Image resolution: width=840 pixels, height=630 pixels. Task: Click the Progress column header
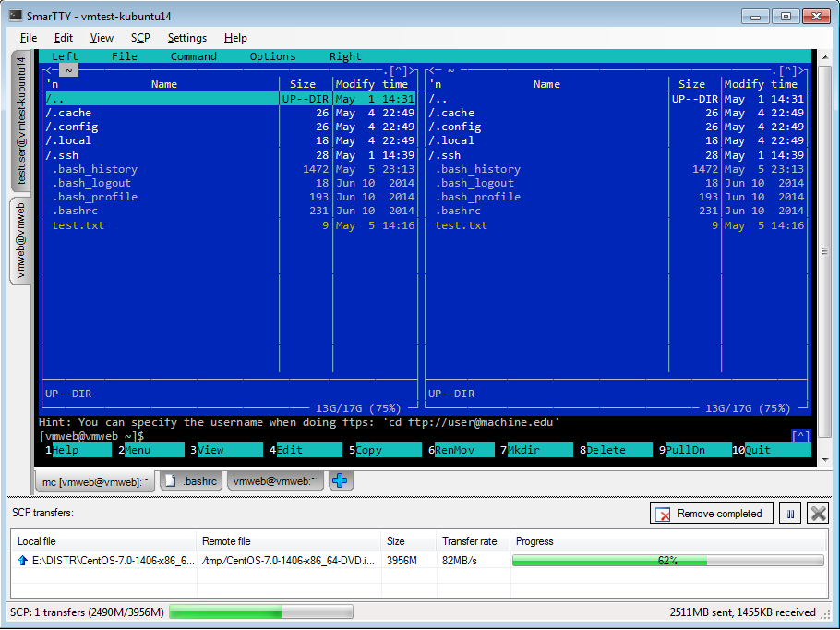tap(669, 541)
